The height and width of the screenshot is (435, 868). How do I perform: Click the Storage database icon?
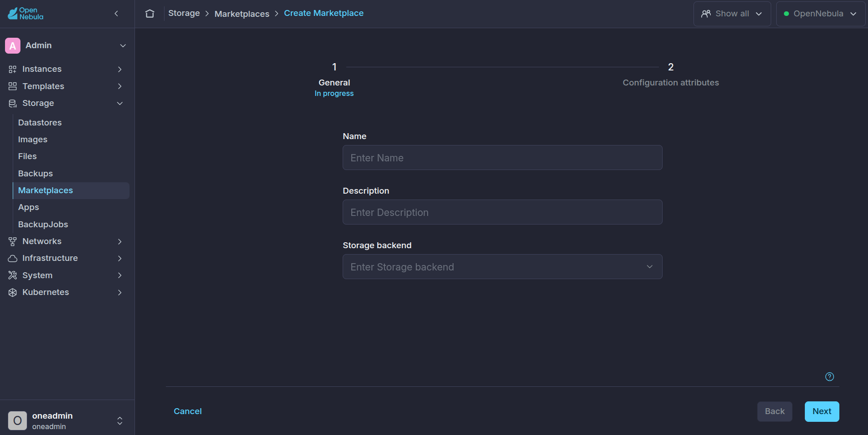[13, 103]
